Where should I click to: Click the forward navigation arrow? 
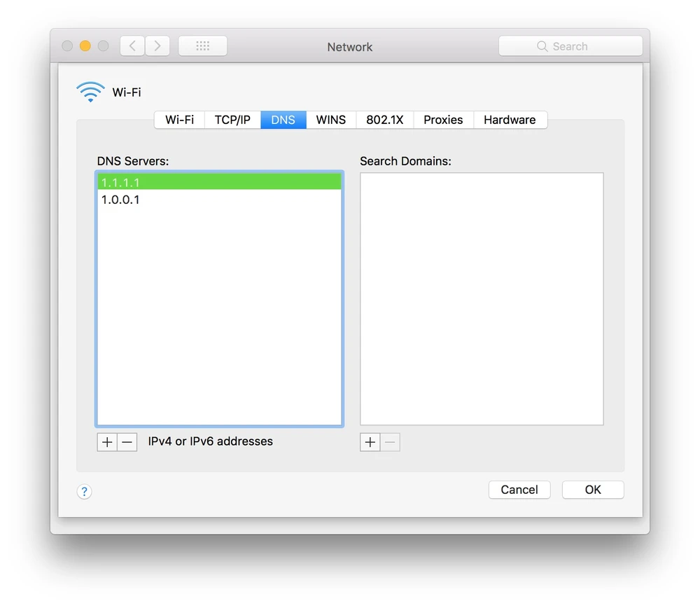click(157, 46)
